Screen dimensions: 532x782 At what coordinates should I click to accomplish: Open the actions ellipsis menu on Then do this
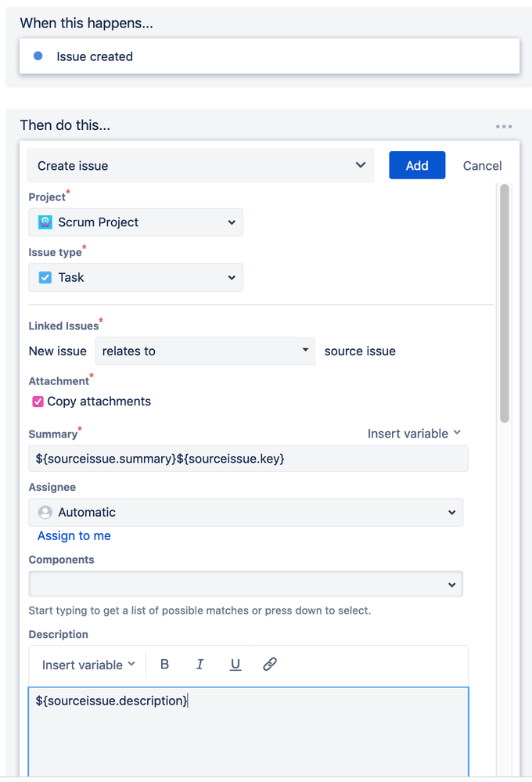pos(503,126)
